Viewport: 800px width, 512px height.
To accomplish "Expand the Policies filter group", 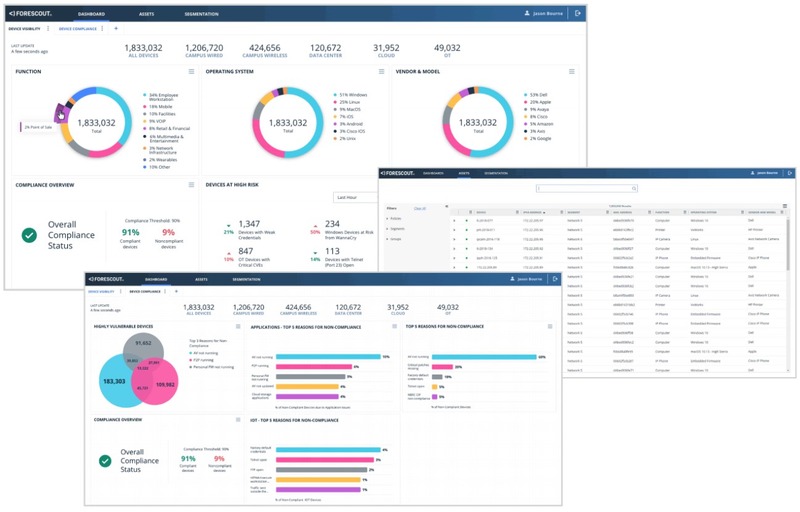I will tap(395, 218).
